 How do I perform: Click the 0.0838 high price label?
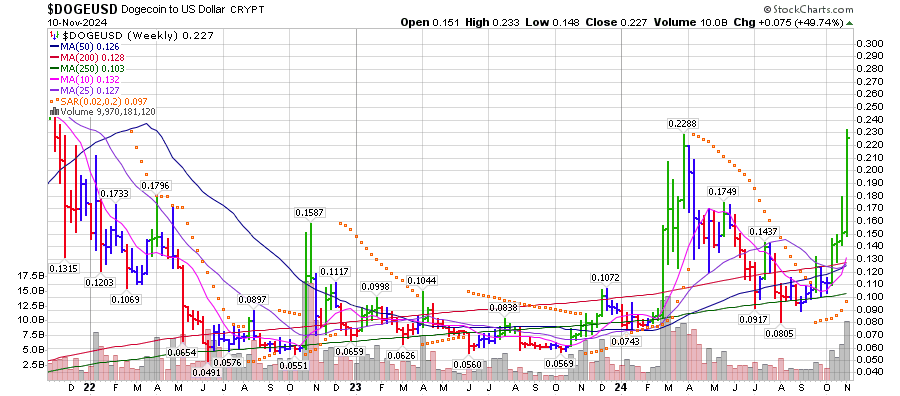coord(503,308)
